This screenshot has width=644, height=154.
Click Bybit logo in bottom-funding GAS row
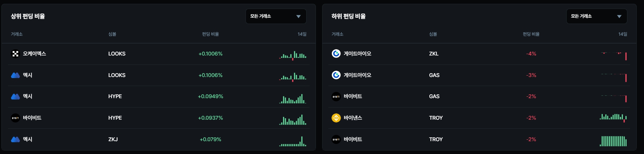[336, 96]
